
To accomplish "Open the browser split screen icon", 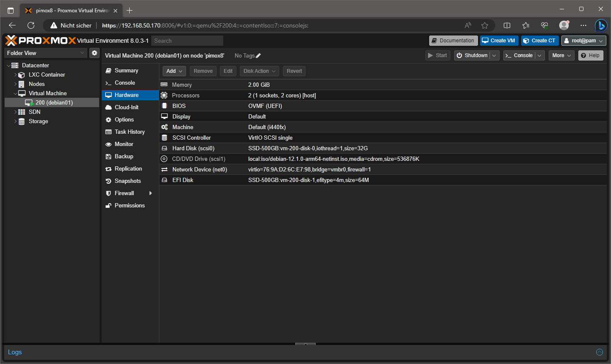I will (x=507, y=25).
